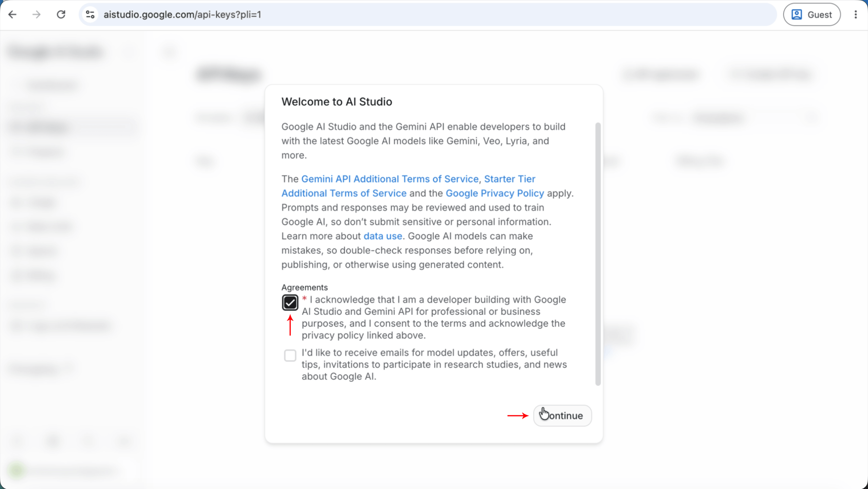Click the browser forward arrow
The height and width of the screenshot is (489, 868).
point(37,15)
